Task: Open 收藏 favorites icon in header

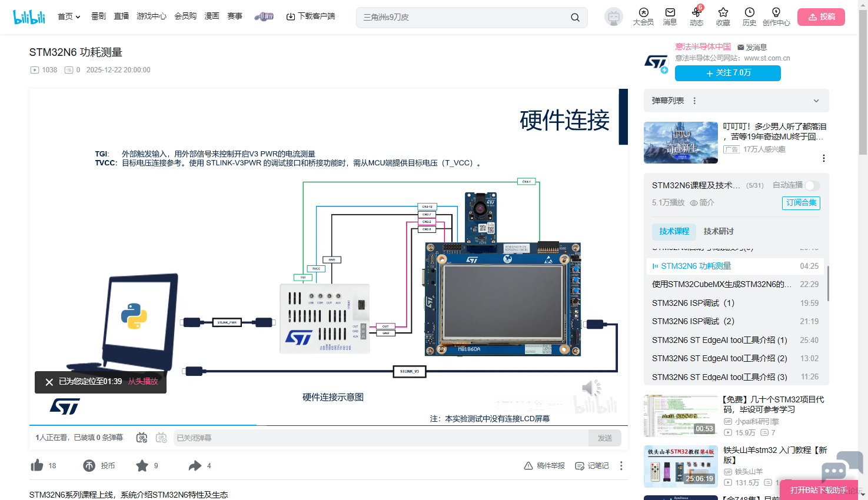Action: tap(723, 16)
